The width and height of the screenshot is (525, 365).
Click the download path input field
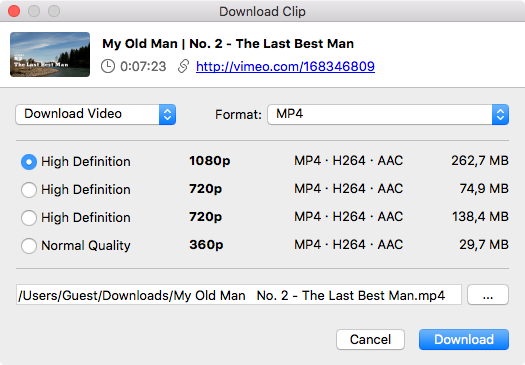[x=239, y=295]
